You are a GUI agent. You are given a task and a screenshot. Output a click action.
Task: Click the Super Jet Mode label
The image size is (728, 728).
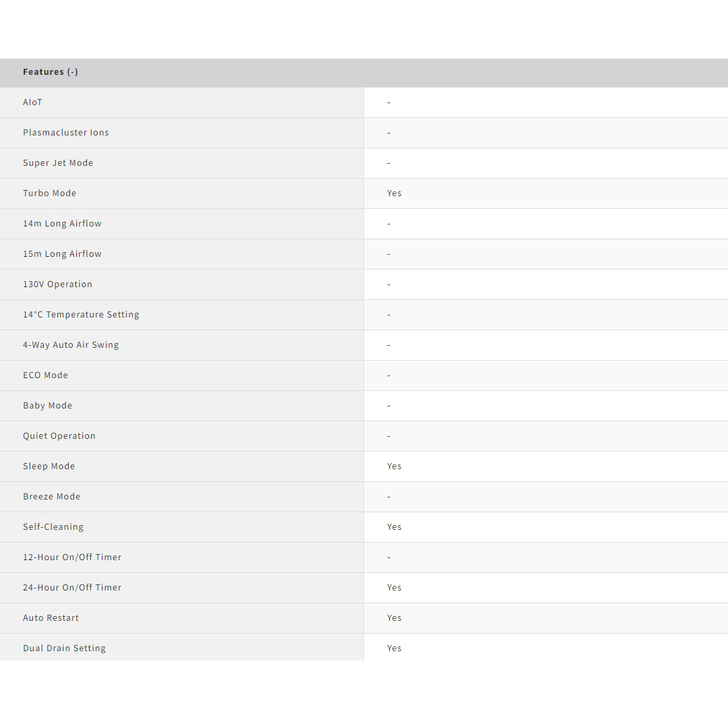point(58,163)
